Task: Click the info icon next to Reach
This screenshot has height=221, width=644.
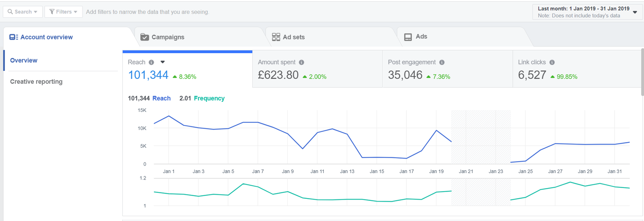Action: pos(151,62)
